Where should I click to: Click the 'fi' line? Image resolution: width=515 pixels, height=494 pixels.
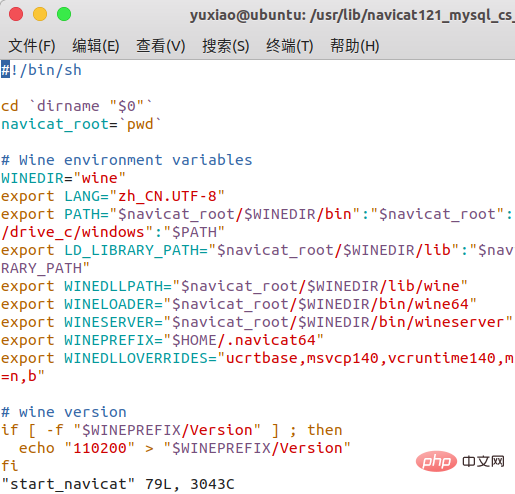10,466
